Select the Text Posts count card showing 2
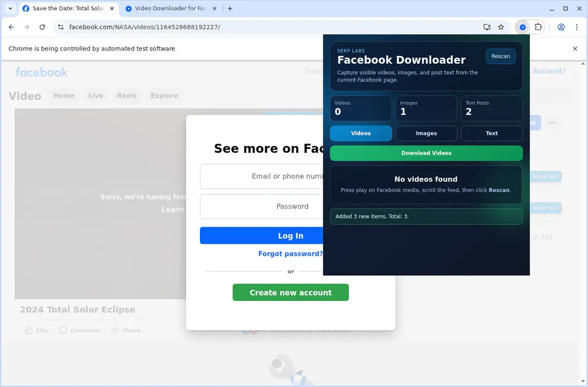 click(492, 108)
